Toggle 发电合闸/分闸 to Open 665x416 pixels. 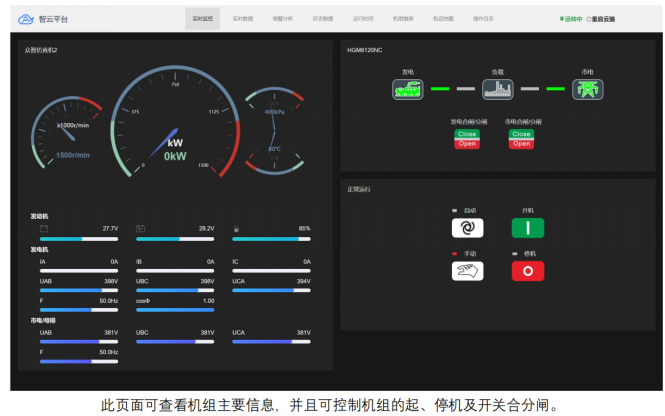pyautogui.click(x=467, y=143)
